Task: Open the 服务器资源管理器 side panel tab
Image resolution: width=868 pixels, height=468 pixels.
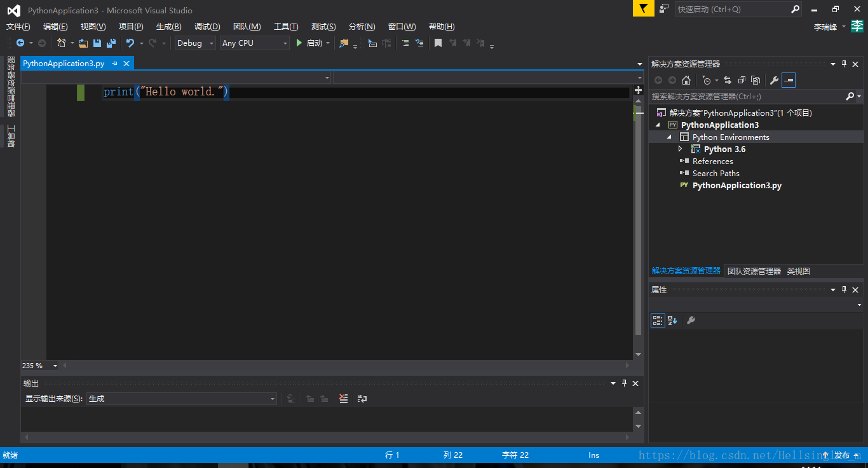Action: click(x=10, y=86)
